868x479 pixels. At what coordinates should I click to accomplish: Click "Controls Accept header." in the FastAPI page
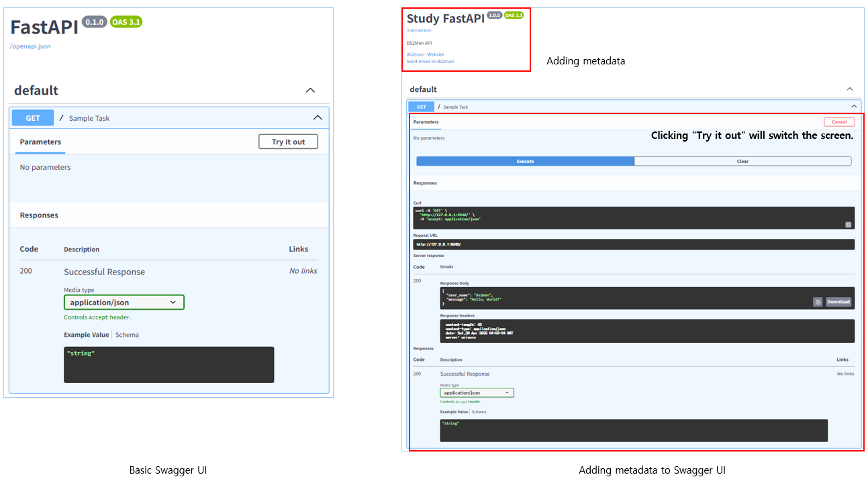(x=97, y=317)
